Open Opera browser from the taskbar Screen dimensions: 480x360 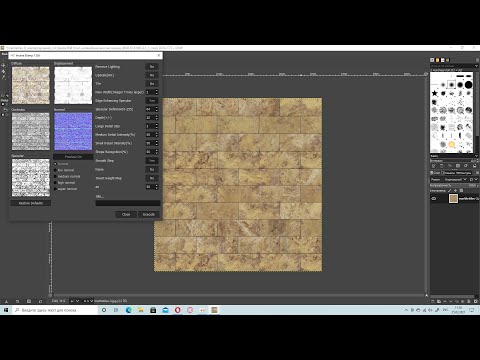(x=178, y=310)
